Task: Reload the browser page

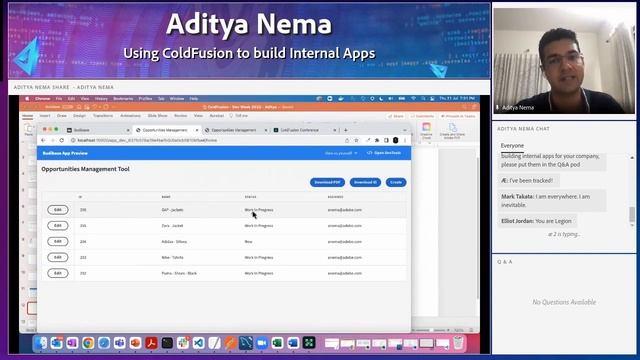Action: (62, 140)
